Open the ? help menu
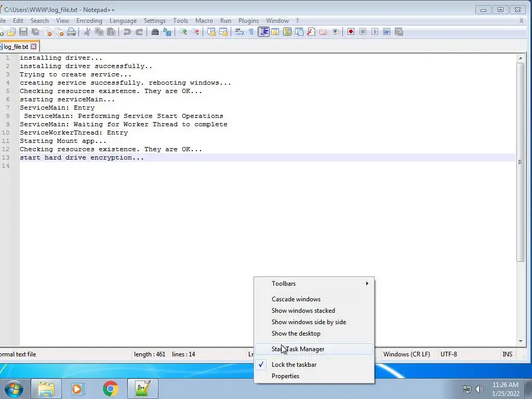This screenshot has height=399, width=532. [298, 21]
